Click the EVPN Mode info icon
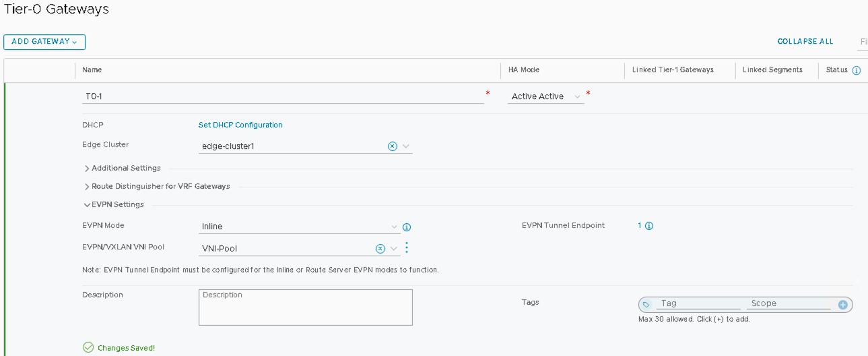Image resolution: width=868 pixels, height=356 pixels. pos(407,227)
